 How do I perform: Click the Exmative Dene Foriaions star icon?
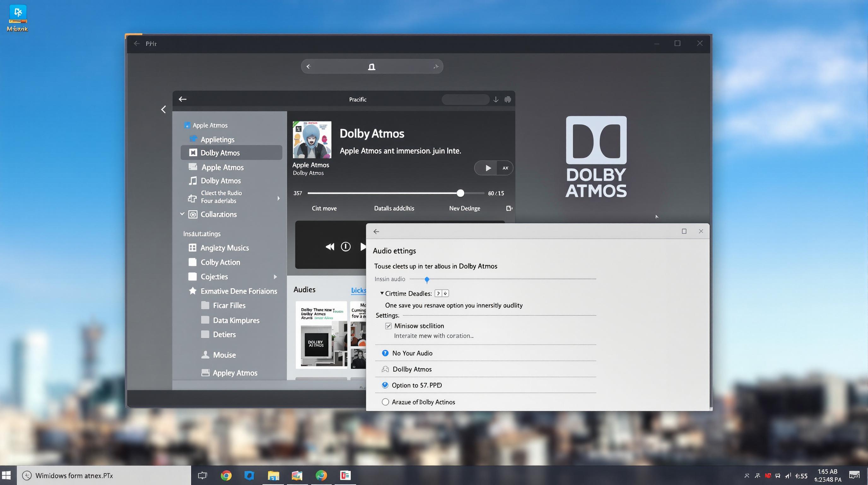pyautogui.click(x=192, y=291)
